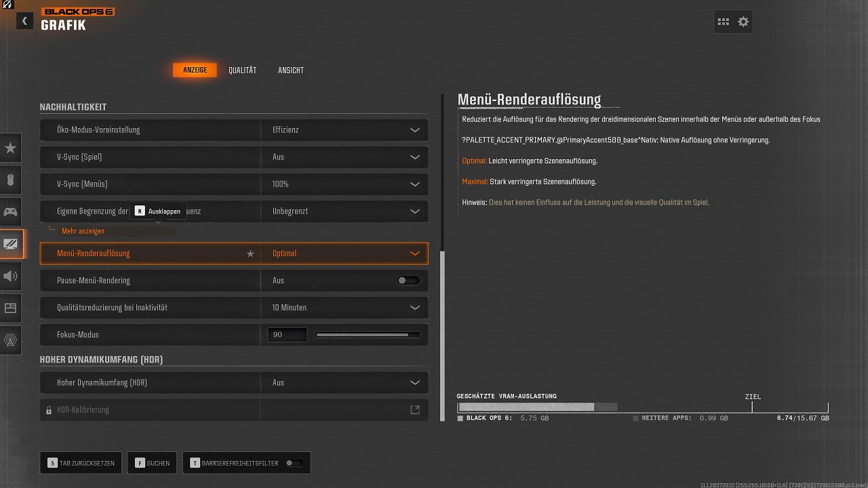Open the audio speaker sidebar icon
868x488 pixels.
pos(11,276)
